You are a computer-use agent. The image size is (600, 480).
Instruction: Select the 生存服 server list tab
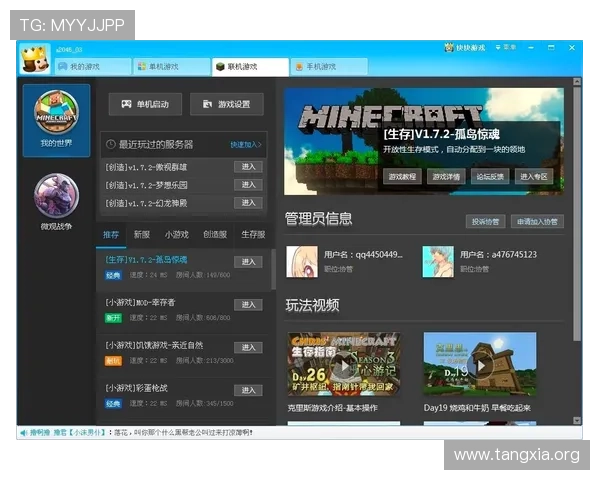[253, 235]
